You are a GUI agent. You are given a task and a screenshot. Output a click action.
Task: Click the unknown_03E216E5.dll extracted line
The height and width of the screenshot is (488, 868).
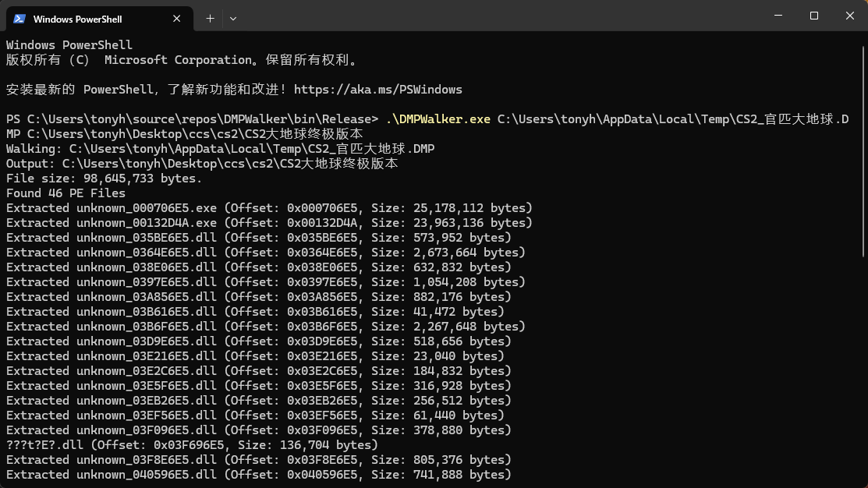255,356
